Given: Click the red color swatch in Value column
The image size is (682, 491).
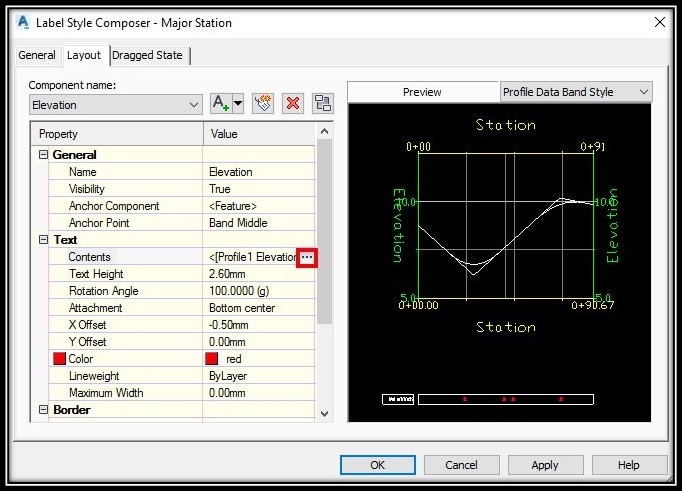Looking at the screenshot, I should pyautogui.click(x=212, y=359).
